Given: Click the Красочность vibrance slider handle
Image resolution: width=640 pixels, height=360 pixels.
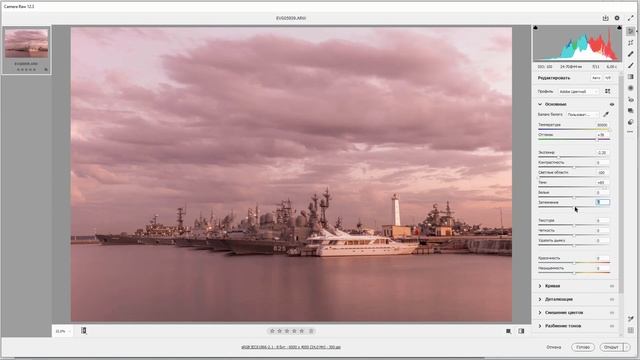Looking at the screenshot, I should 574,263.
